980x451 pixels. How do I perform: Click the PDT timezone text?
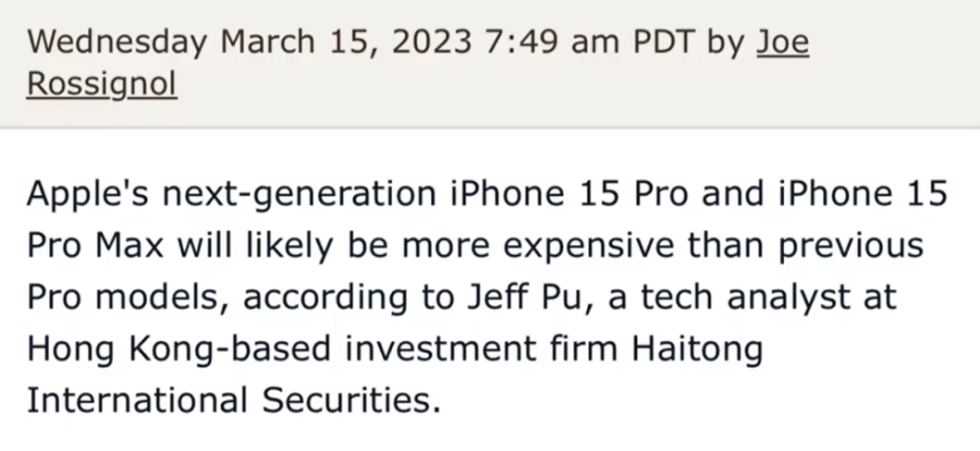[663, 42]
